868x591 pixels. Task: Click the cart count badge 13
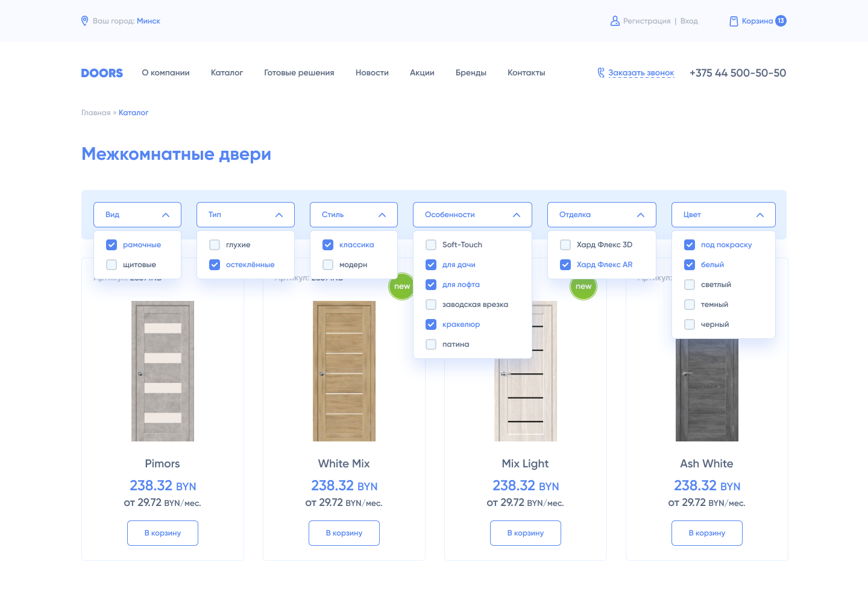point(781,21)
